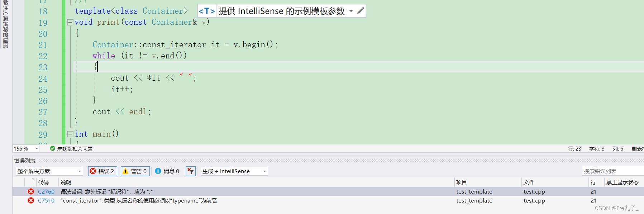Click the blue message info icon
Image resolution: width=644 pixels, height=214 pixels.
158,171
